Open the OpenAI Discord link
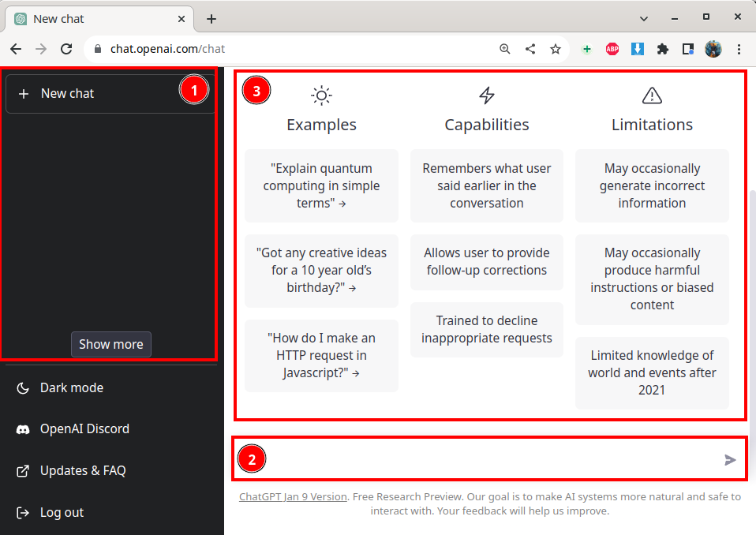The width and height of the screenshot is (756, 535). pyautogui.click(x=111, y=429)
